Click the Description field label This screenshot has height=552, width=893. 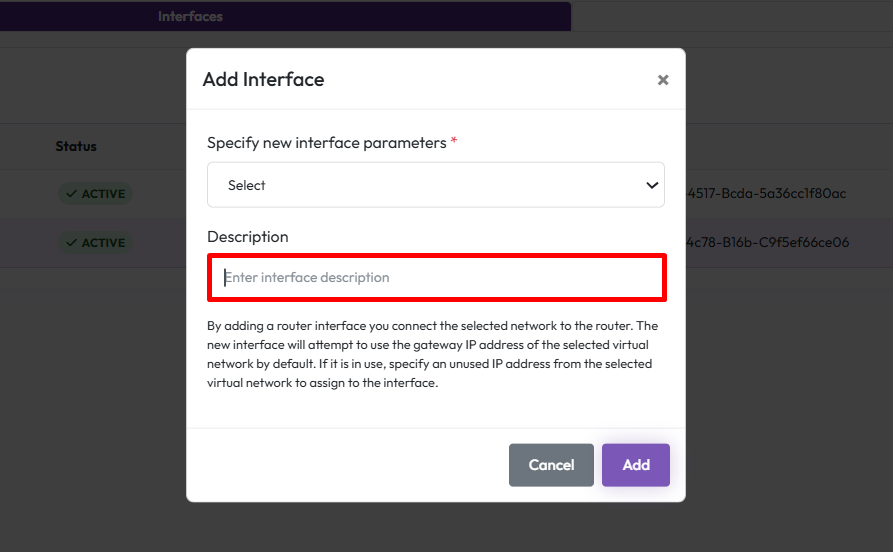click(x=247, y=237)
